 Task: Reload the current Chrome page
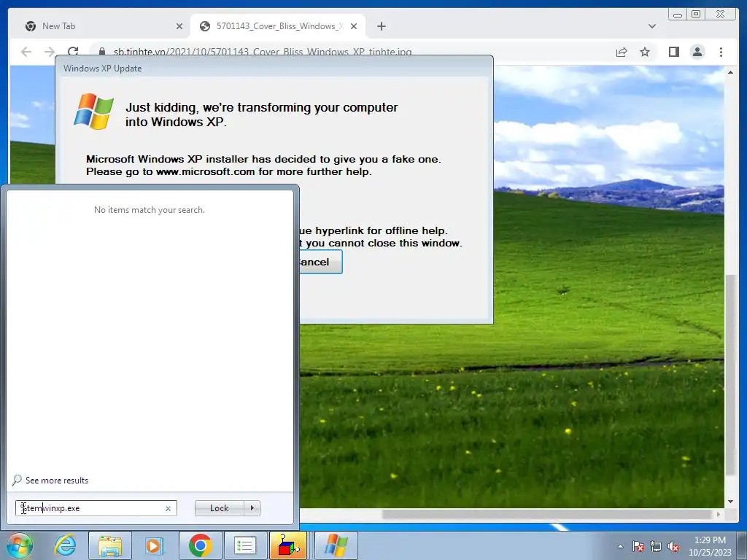[73, 52]
